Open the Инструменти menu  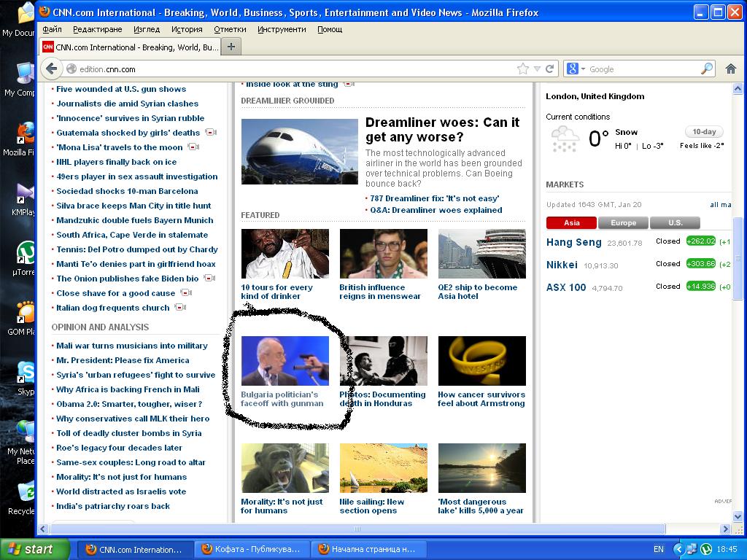(x=282, y=29)
